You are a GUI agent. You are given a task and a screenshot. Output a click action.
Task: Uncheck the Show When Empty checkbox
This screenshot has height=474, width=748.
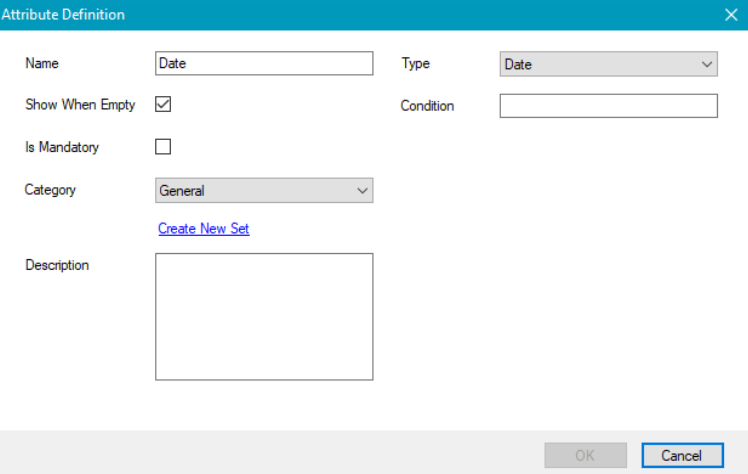tap(164, 104)
